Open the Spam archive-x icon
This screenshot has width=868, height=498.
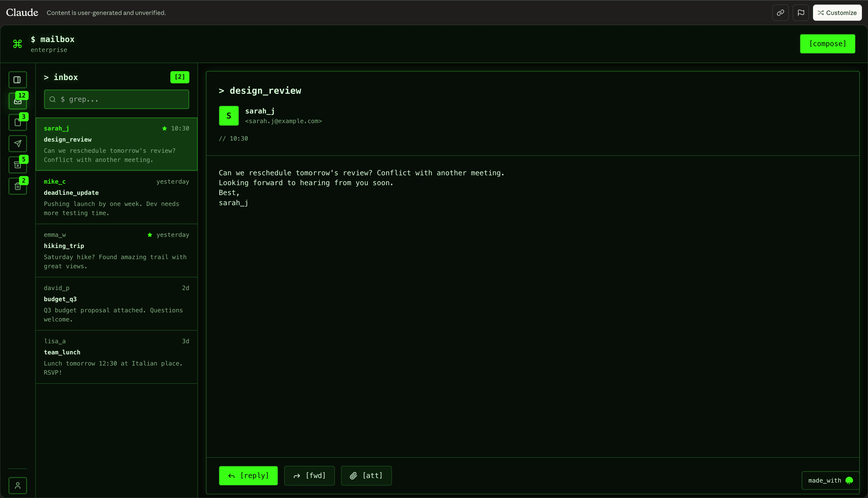[17, 165]
